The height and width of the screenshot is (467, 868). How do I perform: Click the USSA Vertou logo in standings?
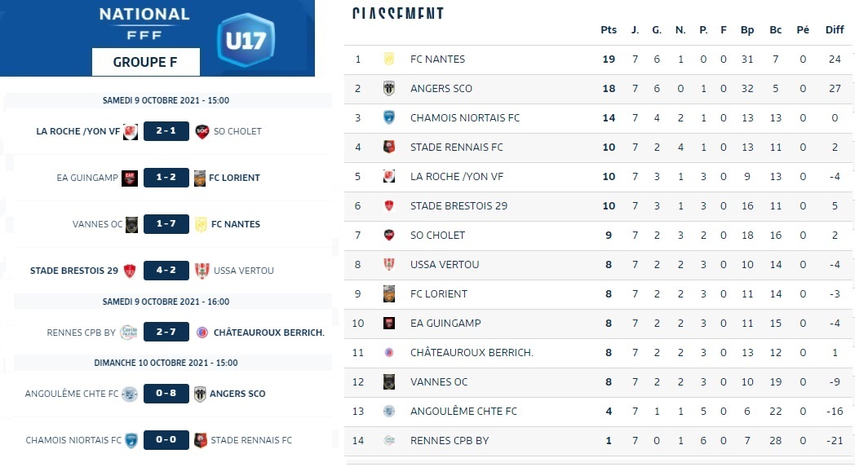(389, 265)
